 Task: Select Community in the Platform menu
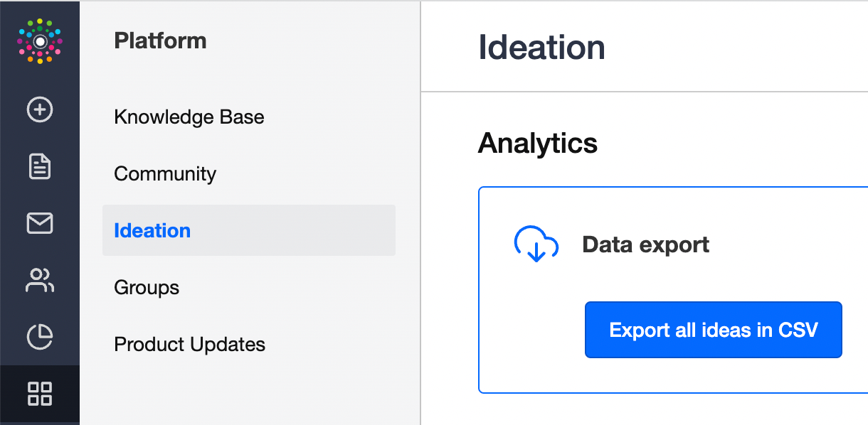click(x=165, y=173)
